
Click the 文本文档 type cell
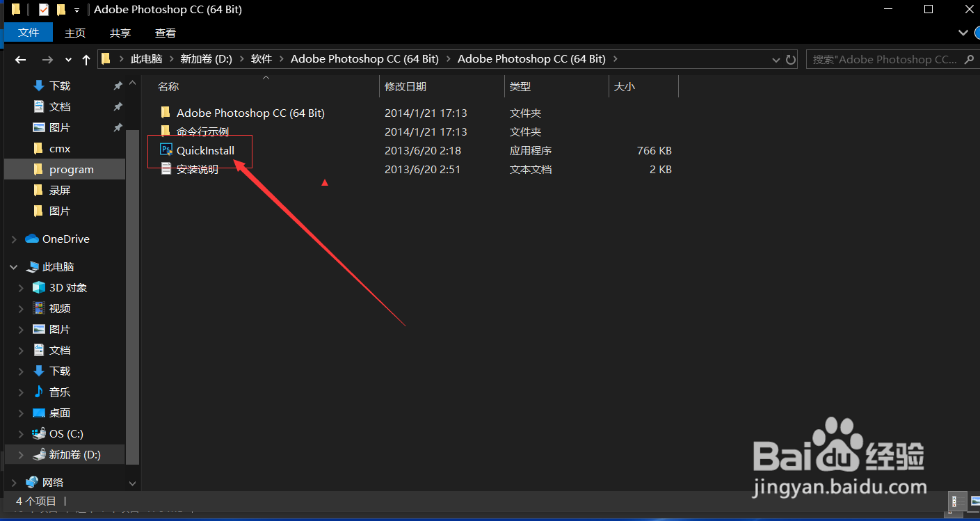pyautogui.click(x=531, y=169)
